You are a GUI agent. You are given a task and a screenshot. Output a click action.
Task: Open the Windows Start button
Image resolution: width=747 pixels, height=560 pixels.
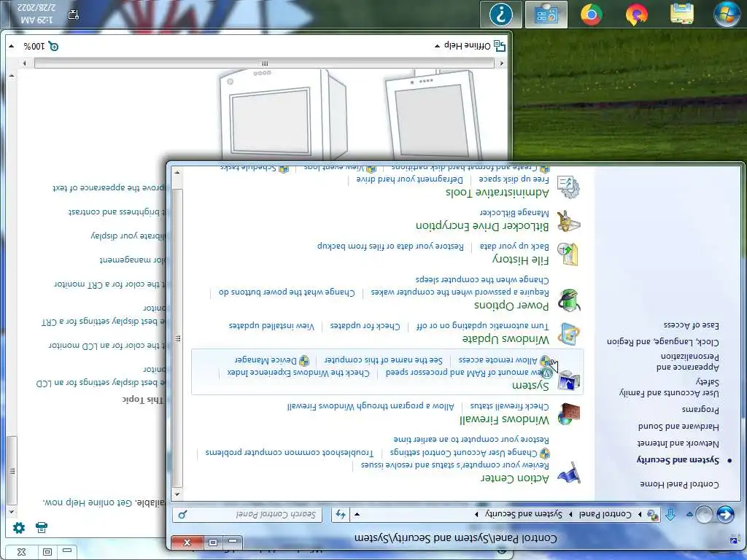click(x=727, y=14)
